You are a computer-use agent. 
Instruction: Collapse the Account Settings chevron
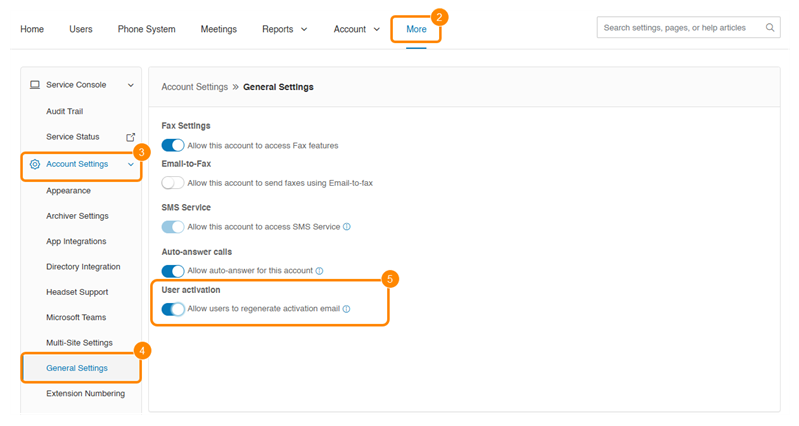130,164
